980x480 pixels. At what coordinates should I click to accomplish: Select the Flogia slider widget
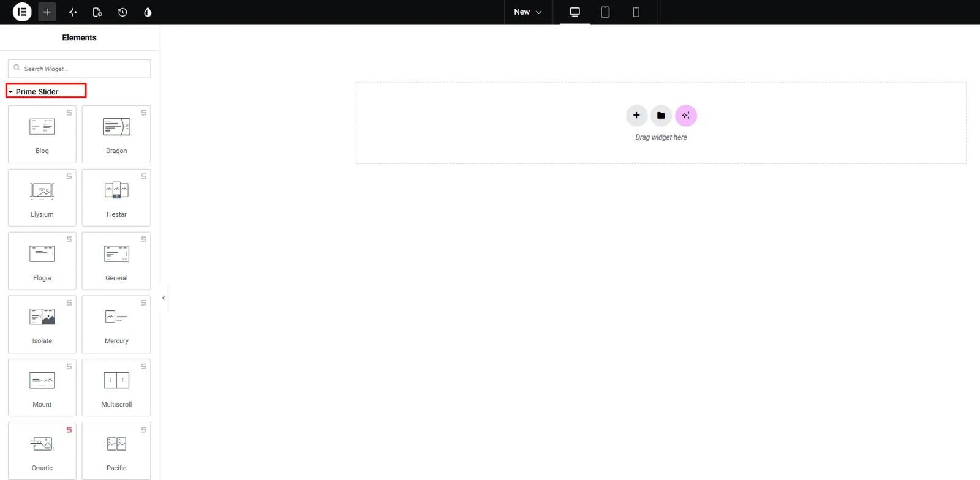pyautogui.click(x=42, y=261)
